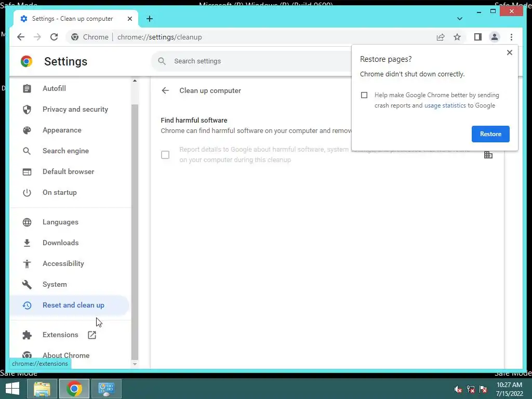The image size is (532, 399).
Task: Click the Extensions puzzle icon
Action: (x=27, y=335)
